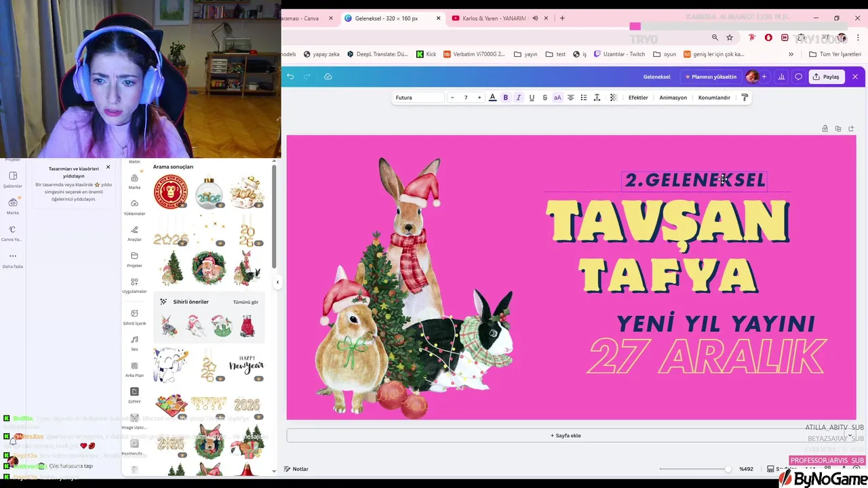Screen dimensions: 868x488
Task: Open the GIPHY app in sidebar
Action: click(x=134, y=395)
